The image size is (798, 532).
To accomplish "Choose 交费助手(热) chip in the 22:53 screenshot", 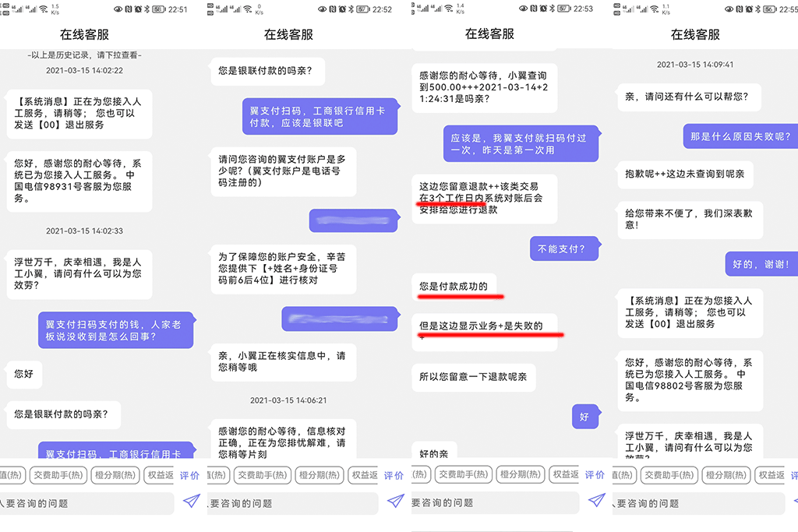I will coord(463,474).
